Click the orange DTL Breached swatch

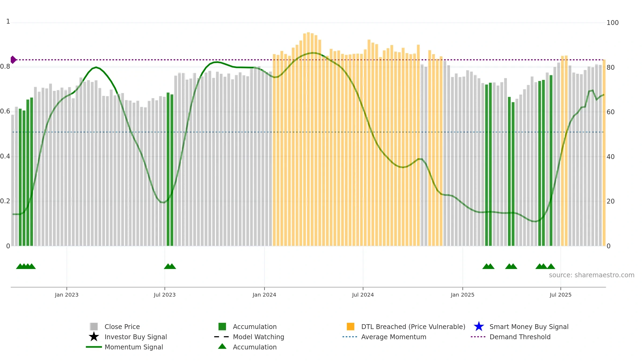pos(350,326)
